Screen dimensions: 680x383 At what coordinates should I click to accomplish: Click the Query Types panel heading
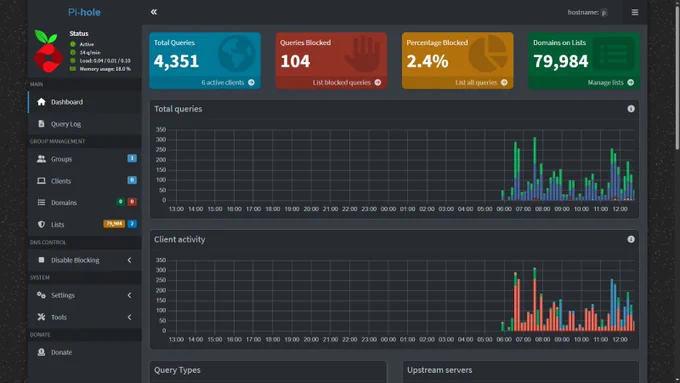click(177, 370)
